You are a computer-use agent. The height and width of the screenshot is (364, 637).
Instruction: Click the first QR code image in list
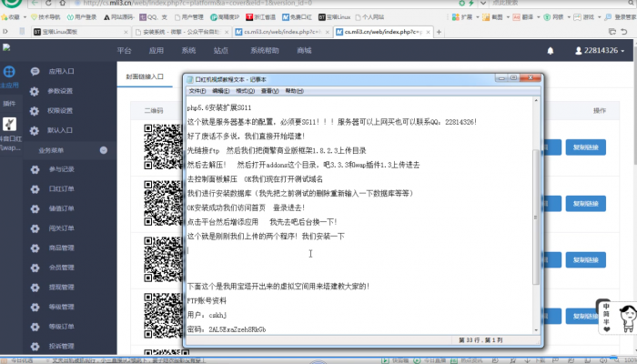162,146
